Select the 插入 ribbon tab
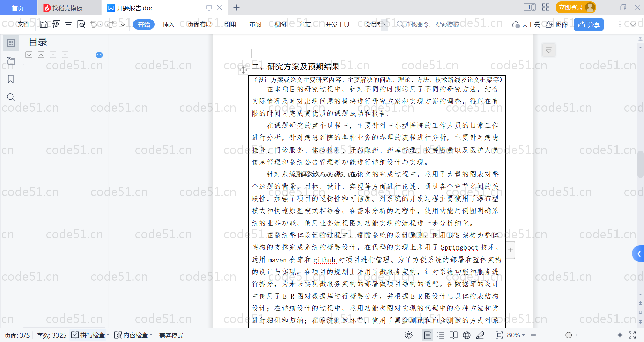Screen dimensions: 644x342 click(x=168, y=24)
